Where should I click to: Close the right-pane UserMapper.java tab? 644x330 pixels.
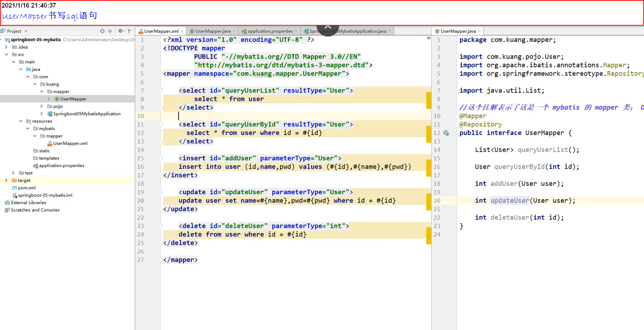tap(480, 31)
